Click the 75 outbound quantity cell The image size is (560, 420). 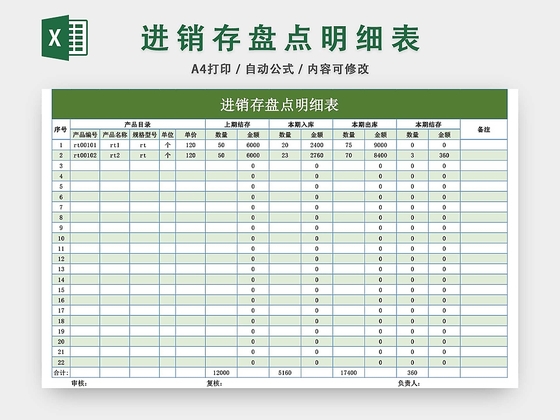tap(349, 145)
